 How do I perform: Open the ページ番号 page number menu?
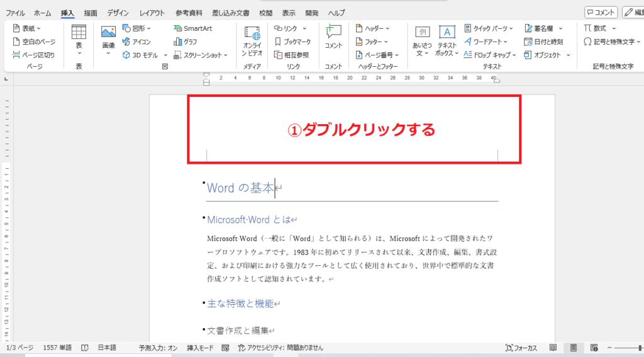tap(377, 55)
